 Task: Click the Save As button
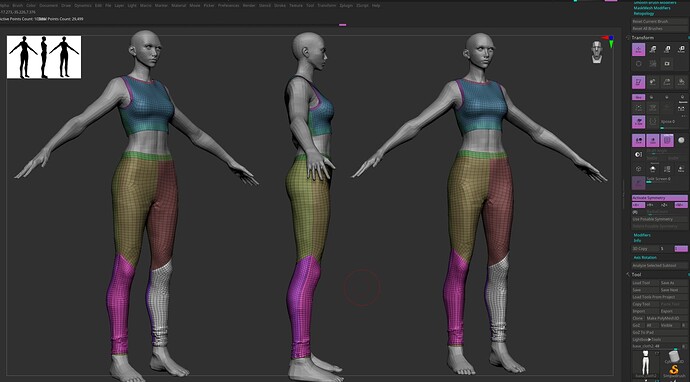coord(673,283)
